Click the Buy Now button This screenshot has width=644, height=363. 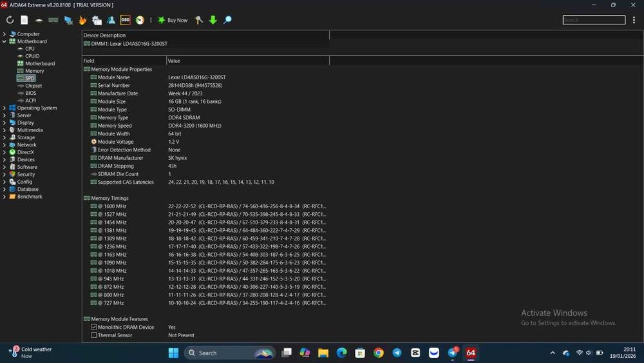[173, 20]
